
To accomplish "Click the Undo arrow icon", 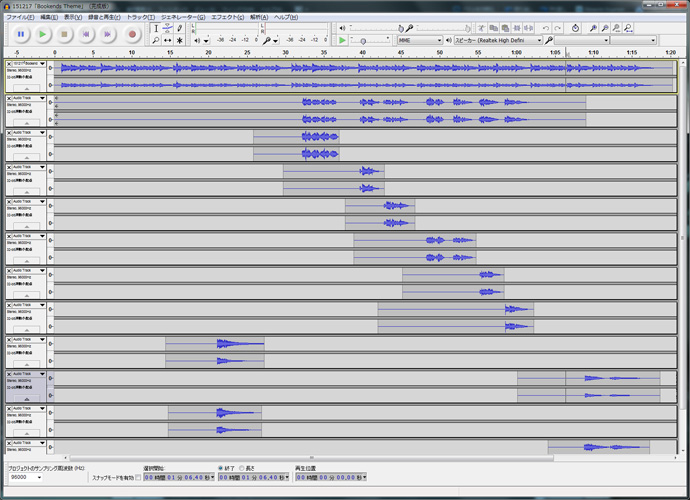I will point(546,28).
